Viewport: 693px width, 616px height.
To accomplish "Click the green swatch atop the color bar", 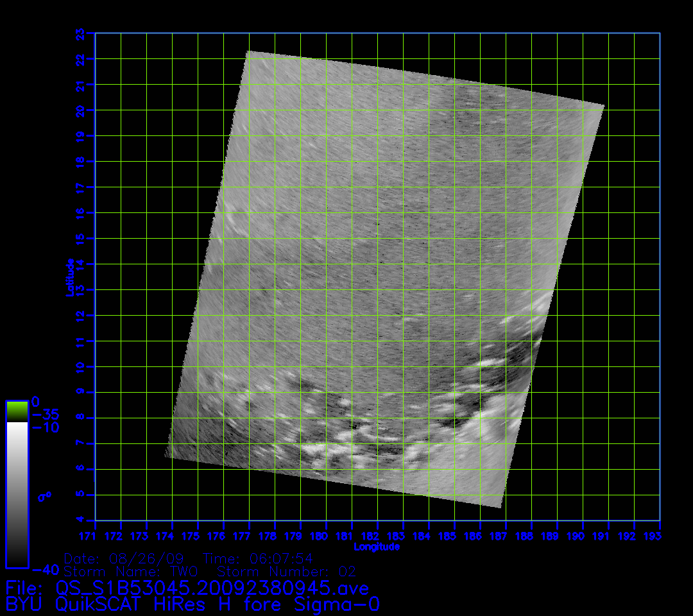I will pyautogui.click(x=17, y=411).
